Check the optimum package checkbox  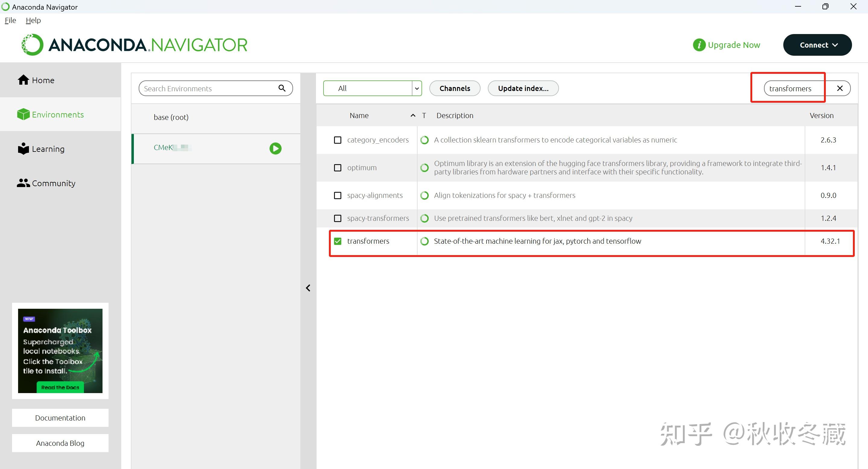click(338, 168)
